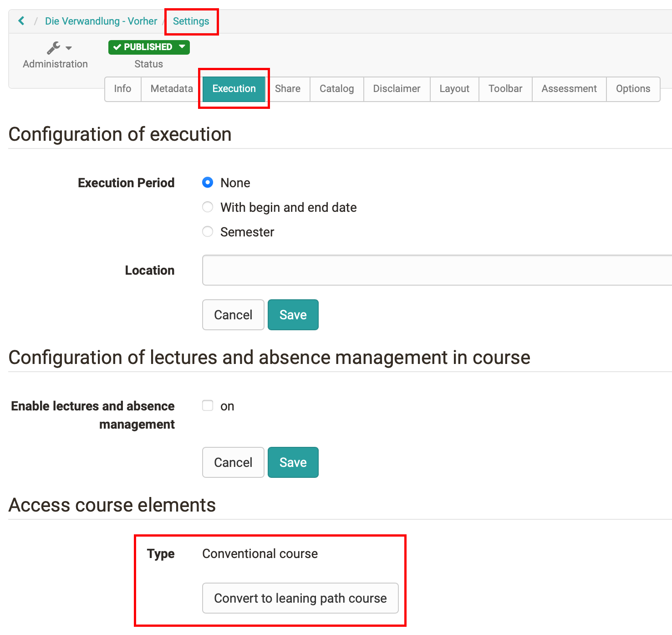Enable lectures and absence management
This screenshot has width=672, height=635.
207,405
